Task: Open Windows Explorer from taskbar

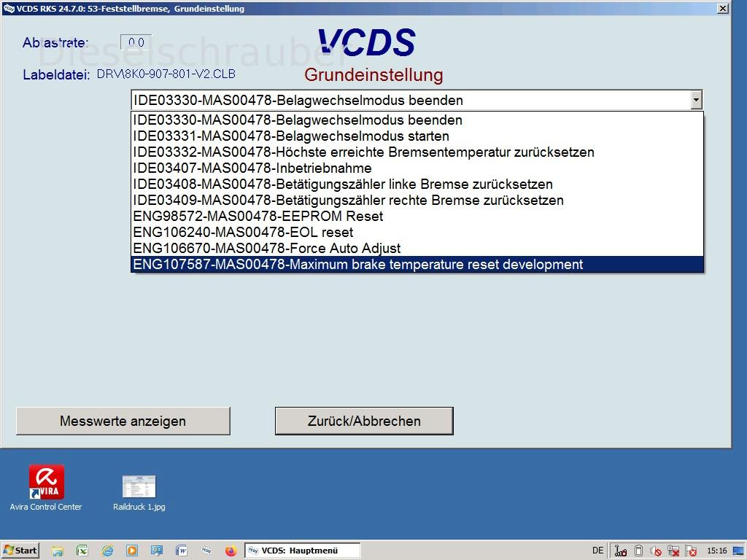Action: pos(58,551)
